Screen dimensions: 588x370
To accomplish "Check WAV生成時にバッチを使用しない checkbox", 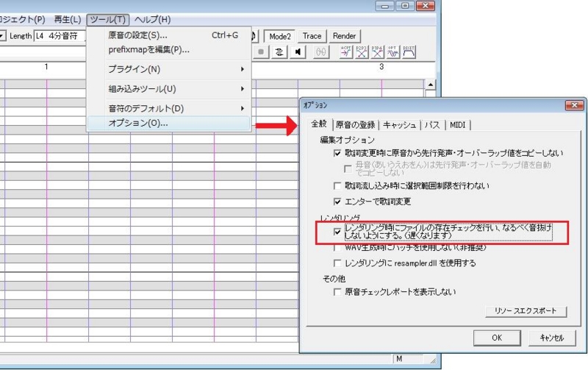I will (x=337, y=248).
